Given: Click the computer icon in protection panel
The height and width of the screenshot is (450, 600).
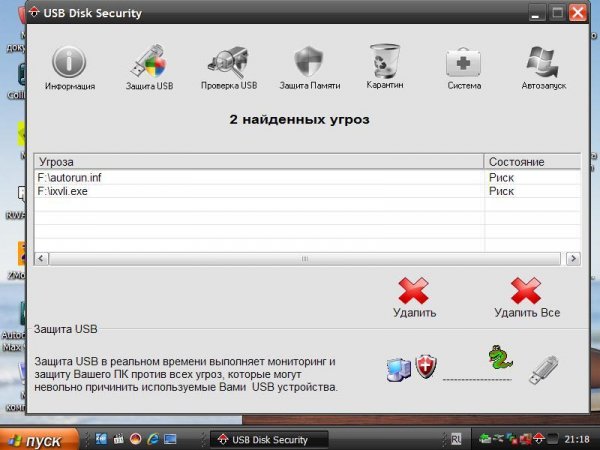Looking at the screenshot, I should click(398, 369).
